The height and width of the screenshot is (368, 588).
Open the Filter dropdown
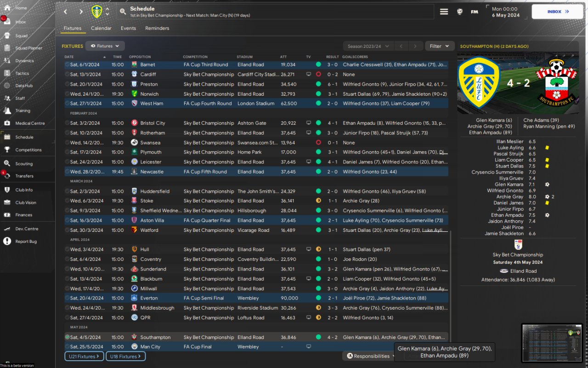click(x=440, y=46)
